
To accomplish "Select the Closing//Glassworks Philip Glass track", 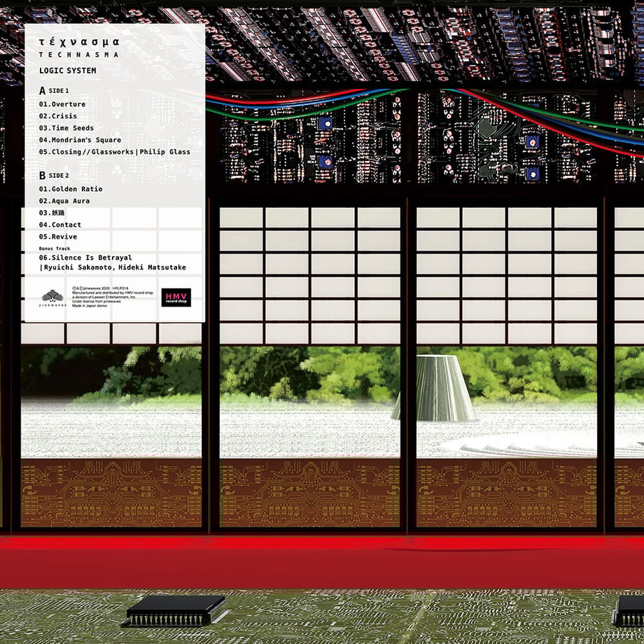I will [115, 152].
